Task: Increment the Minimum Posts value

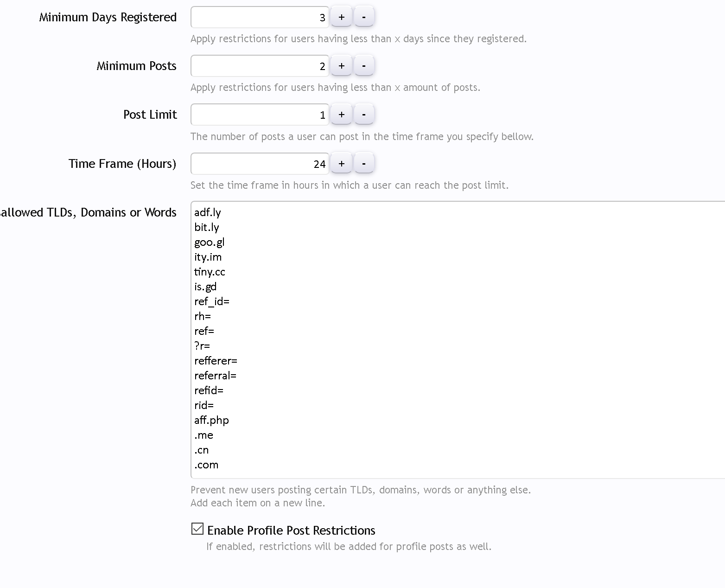Action: point(342,66)
